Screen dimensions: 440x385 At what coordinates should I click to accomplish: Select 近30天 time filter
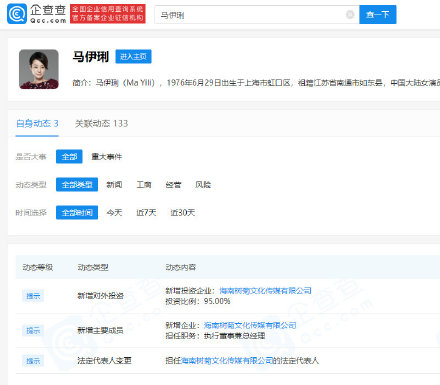(183, 213)
